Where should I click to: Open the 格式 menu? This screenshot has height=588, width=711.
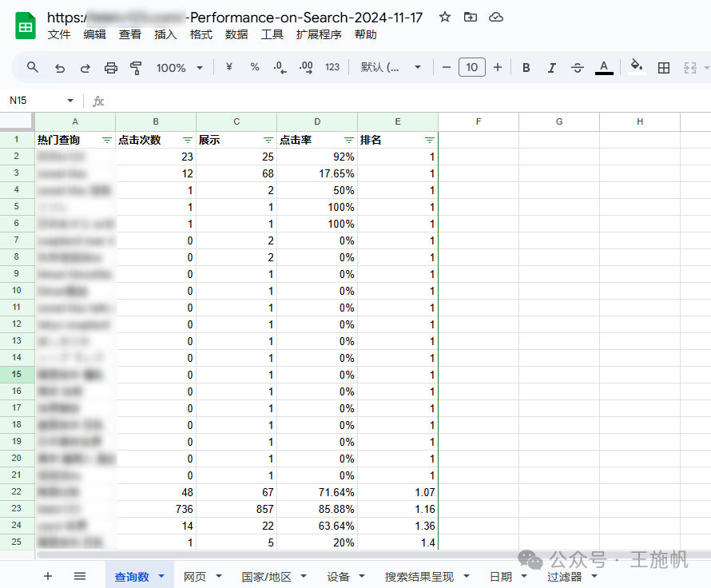(x=201, y=35)
